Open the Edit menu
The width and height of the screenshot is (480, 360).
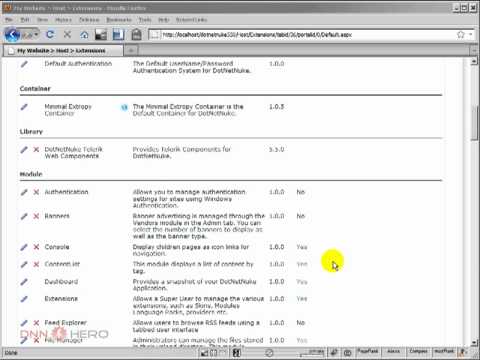click(25, 20)
